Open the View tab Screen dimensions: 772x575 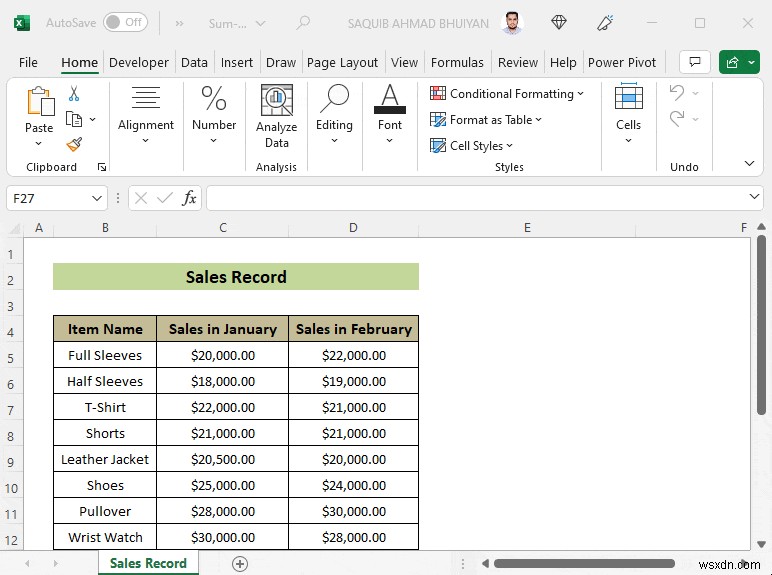[x=404, y=63]
